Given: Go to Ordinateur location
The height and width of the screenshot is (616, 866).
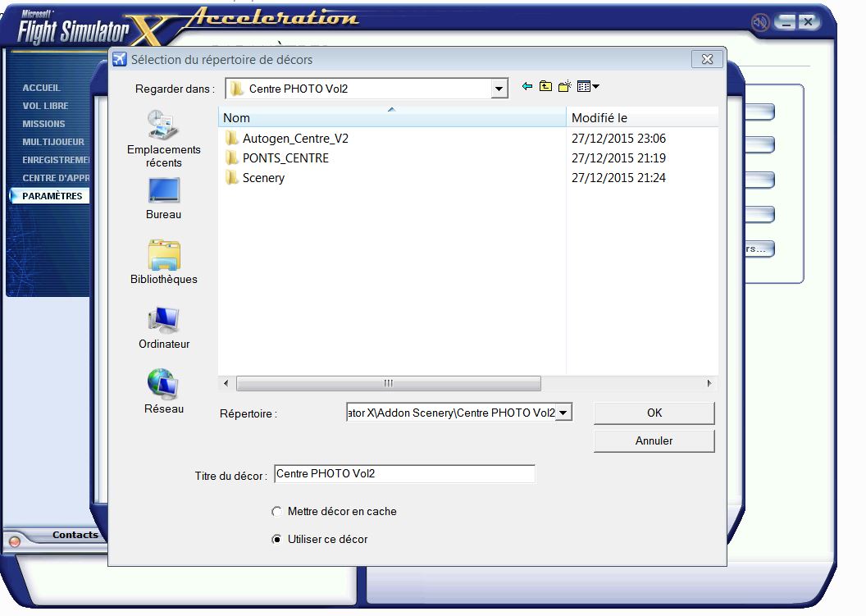Looking at the screenshot, I should pyautogui.click(x=163, y=327).
